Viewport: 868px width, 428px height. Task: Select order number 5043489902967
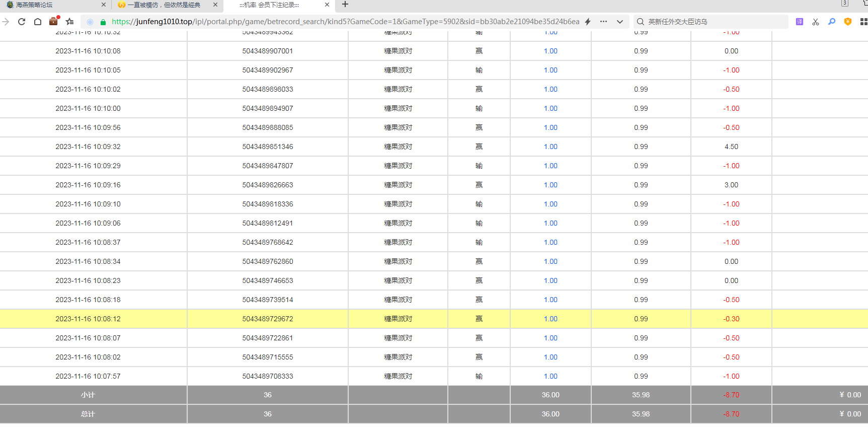(268, 70)
